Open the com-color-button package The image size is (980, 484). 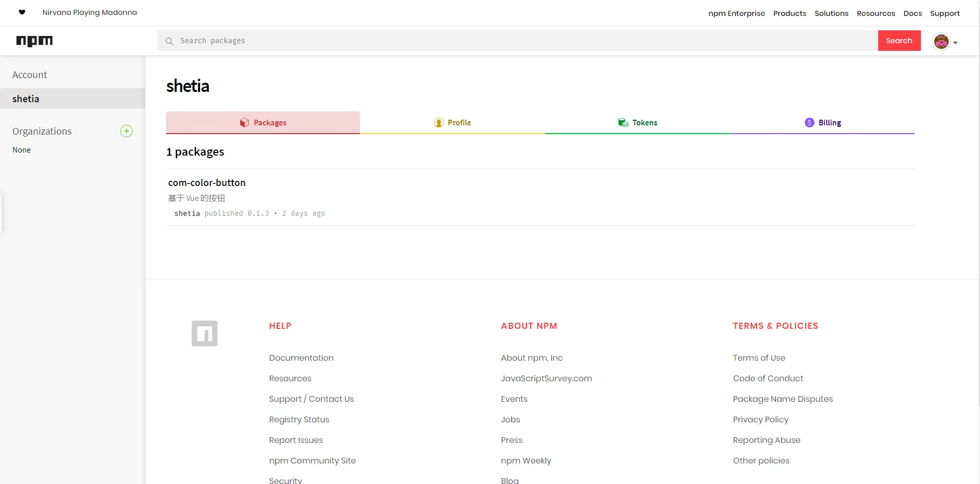coord(207,182)
